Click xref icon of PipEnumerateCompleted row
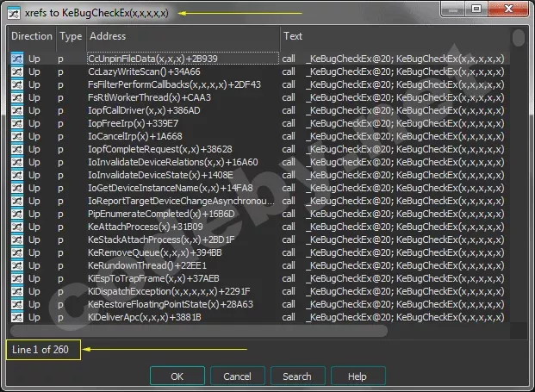Screen dimensions: 535x392 [17, 214]
